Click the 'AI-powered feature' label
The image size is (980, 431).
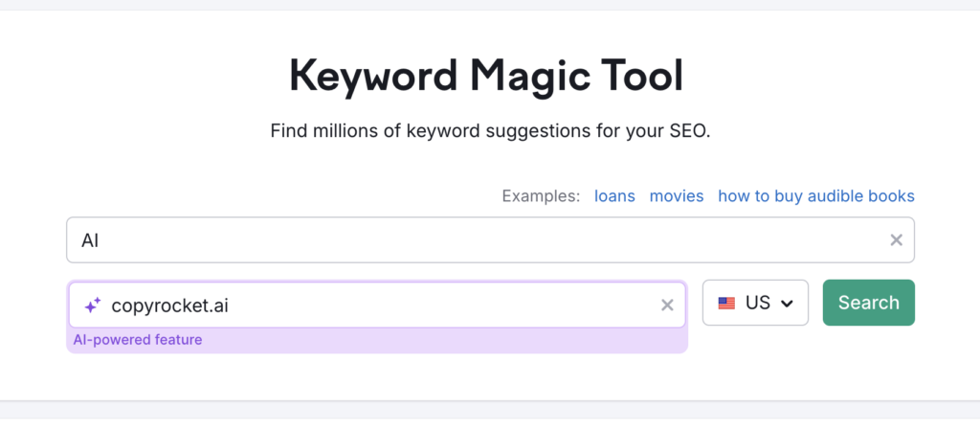coord(138,340)
